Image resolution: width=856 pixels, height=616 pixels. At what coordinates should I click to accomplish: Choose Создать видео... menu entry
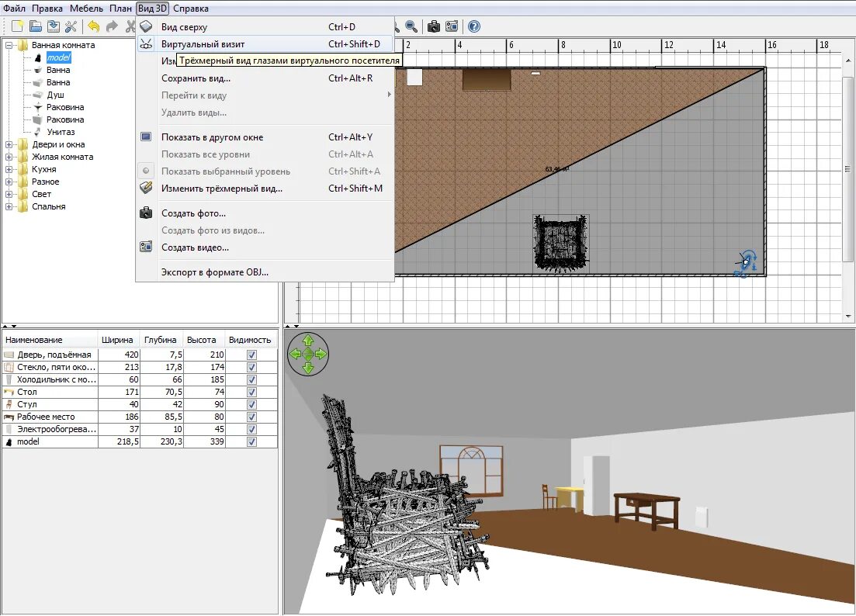click(x=265, y=247)
